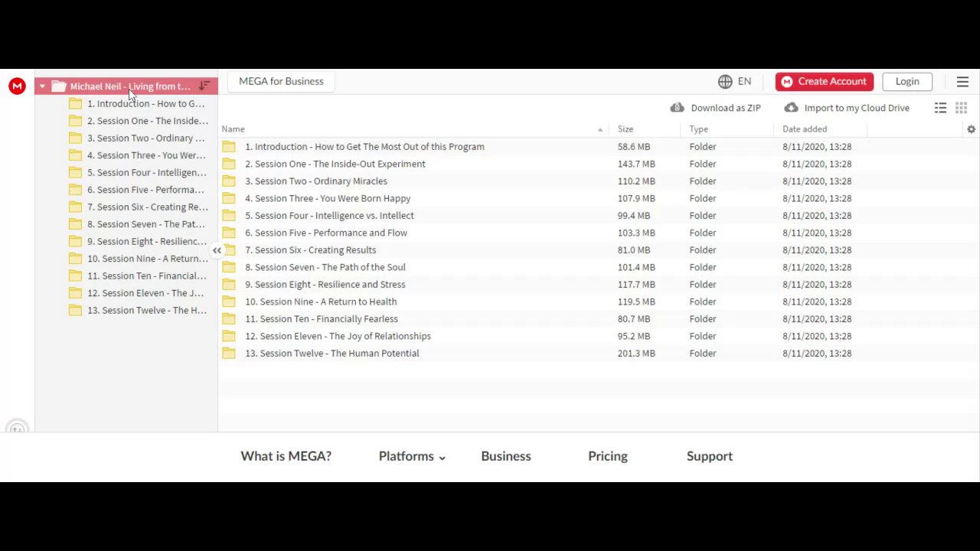The image size is (980, 551).
Task: Open column settings gear icon
Action: [971, 129]
